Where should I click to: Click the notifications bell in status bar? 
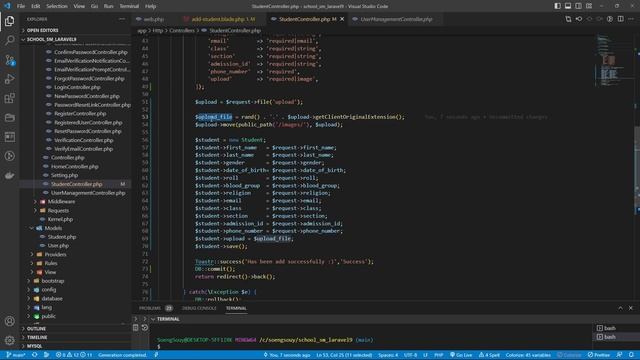(x=631, y=355)
